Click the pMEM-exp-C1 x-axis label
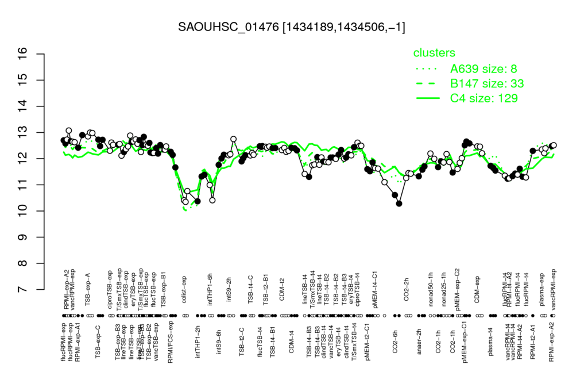 [465, 342]
